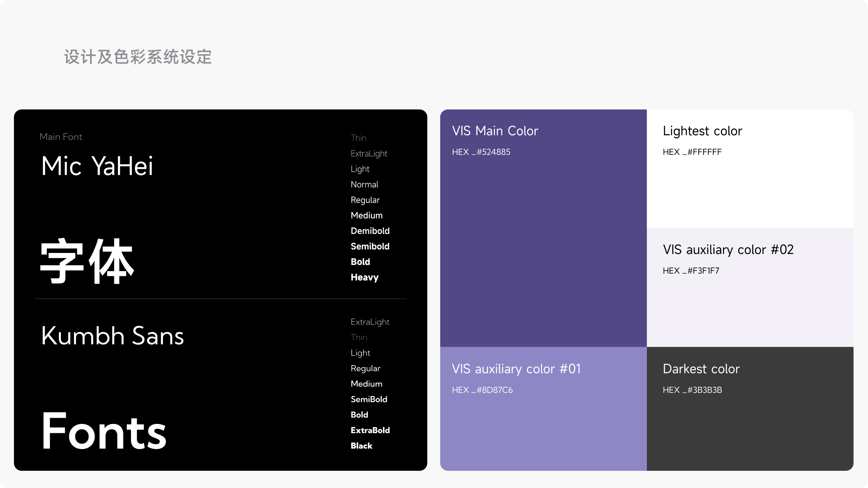Choose the ExtraBold weight of Kumbh Sans
Viewport: 868px width, 488px height.
pyautogui.click(x=370, y=430)
